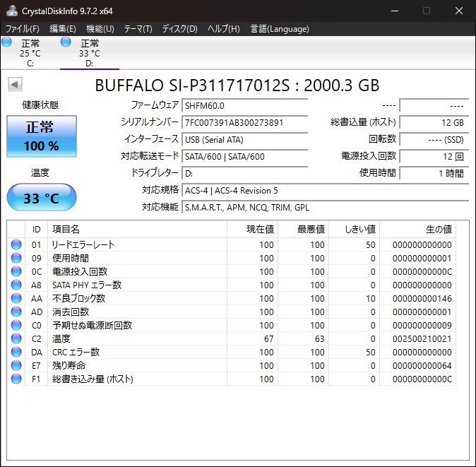The height and width of the screenshot is (467, 476).
Task: Click total host writes value 12 GB
Action: tap(434, 123)
